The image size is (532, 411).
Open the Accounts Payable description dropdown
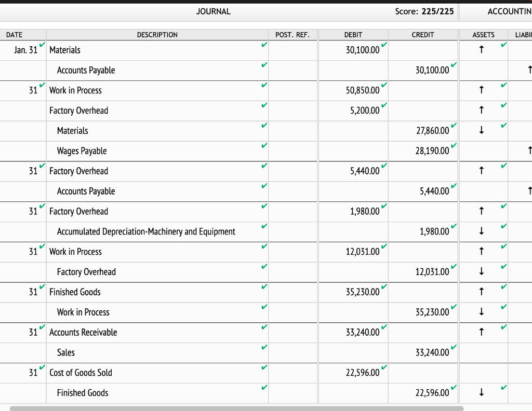coord(156,70)
